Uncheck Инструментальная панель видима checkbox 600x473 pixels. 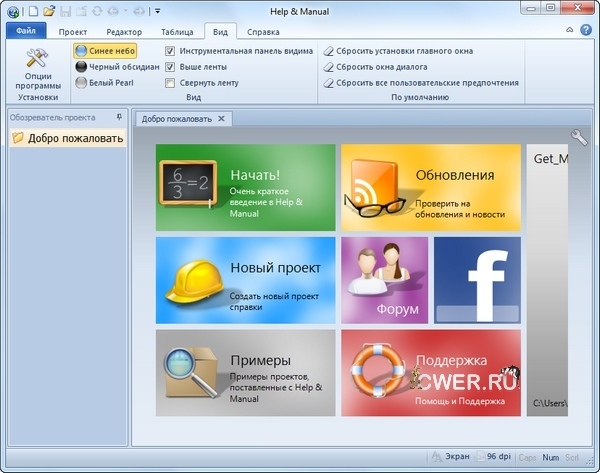pos(170,51)
